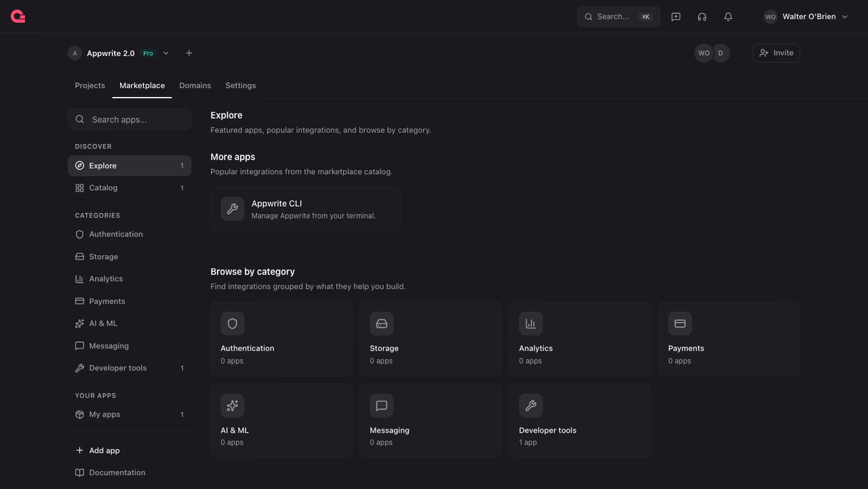Open the support headset icon

[702, 16]
